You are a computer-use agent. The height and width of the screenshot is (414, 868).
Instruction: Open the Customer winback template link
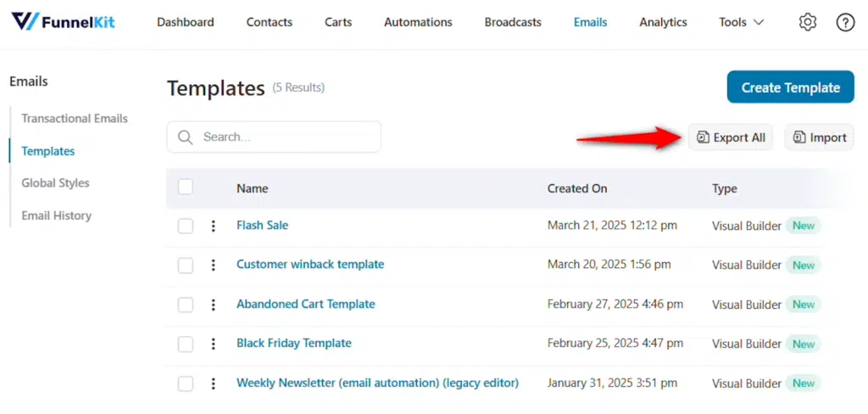(310, 265)
